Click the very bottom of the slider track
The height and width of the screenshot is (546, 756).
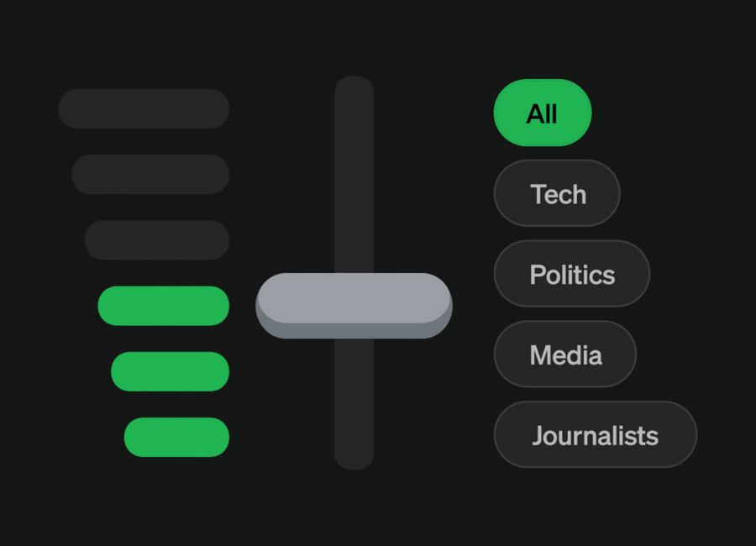(x=354, y=460)
